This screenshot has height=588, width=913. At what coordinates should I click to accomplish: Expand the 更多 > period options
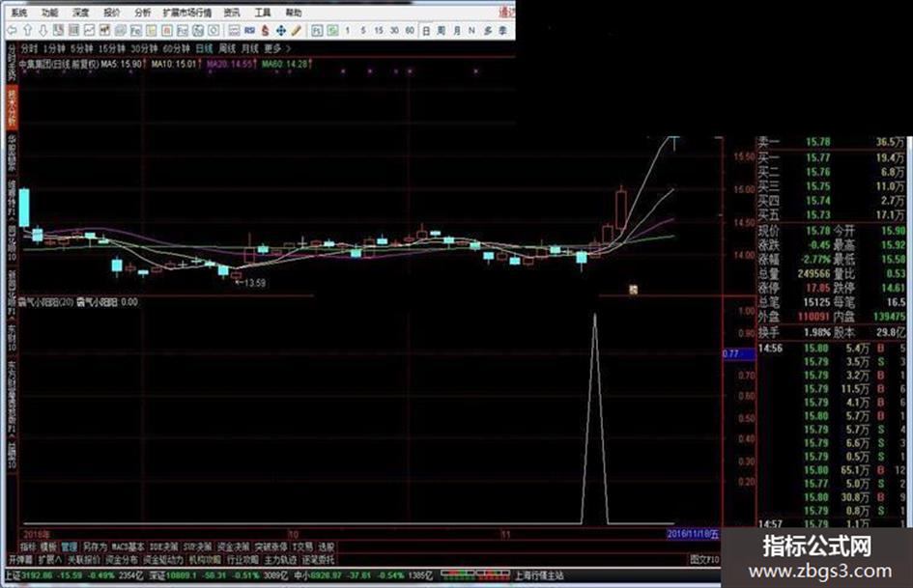(x=277, y=48)
